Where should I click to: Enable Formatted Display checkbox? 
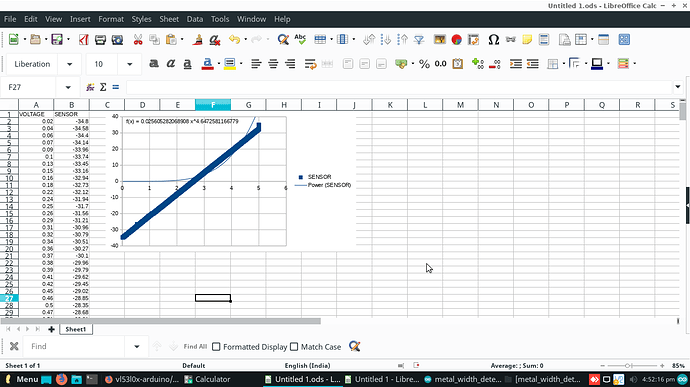click(216, 347)
